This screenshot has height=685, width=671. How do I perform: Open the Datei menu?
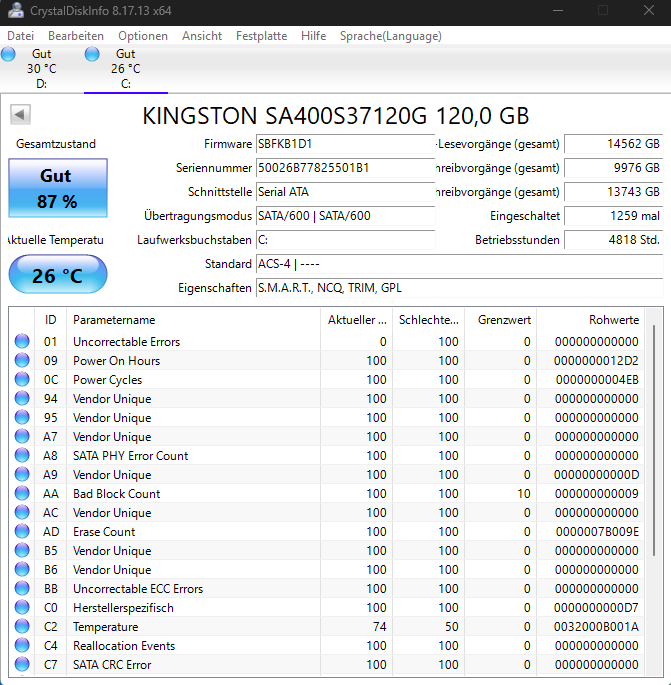pyautogui.click(x=21, y=36)
